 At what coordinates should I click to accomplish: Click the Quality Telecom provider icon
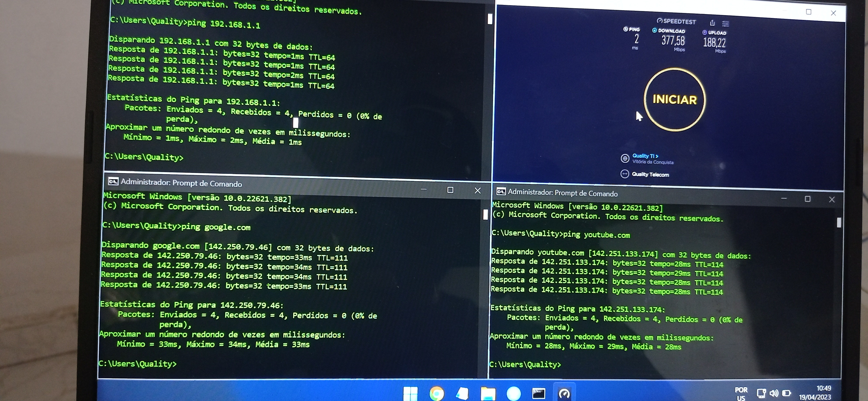625,174
